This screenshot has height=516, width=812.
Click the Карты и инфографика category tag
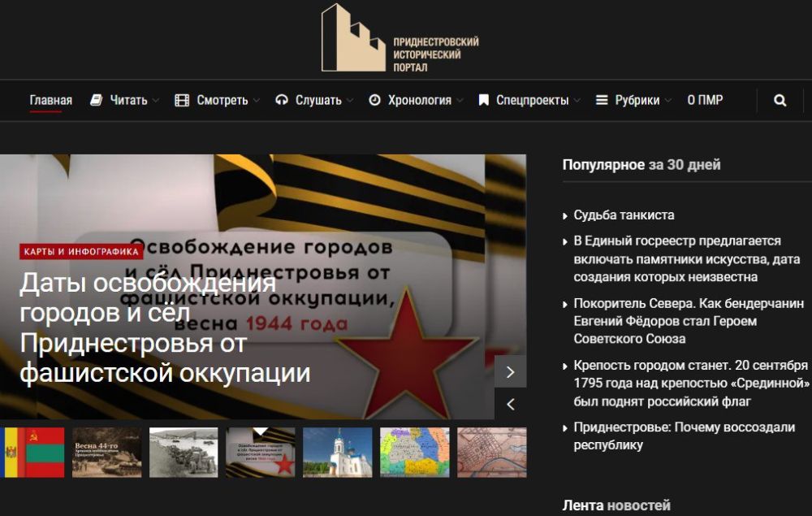click(81, 251)
